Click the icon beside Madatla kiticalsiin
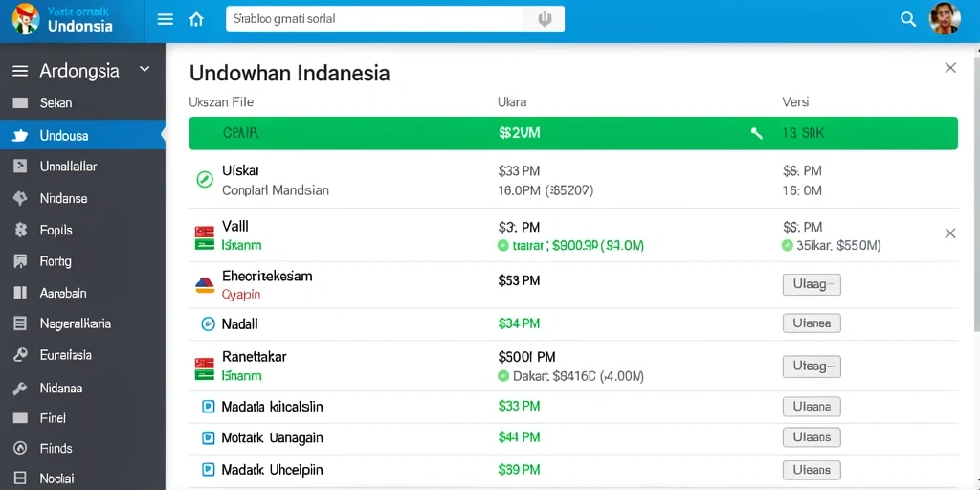This screenshot has height=490, width=980. pyautogui.click(x=208, y=407)
